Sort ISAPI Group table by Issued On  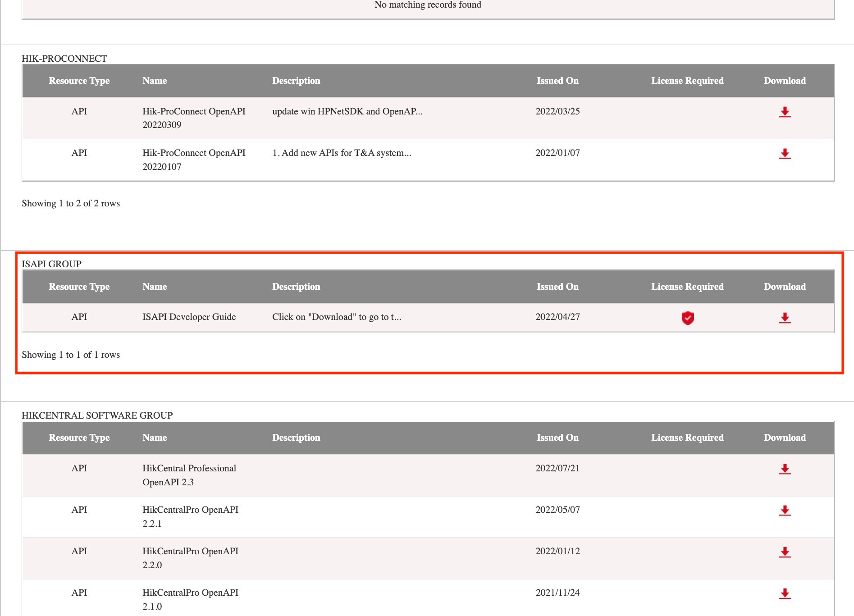coord(557,287)
